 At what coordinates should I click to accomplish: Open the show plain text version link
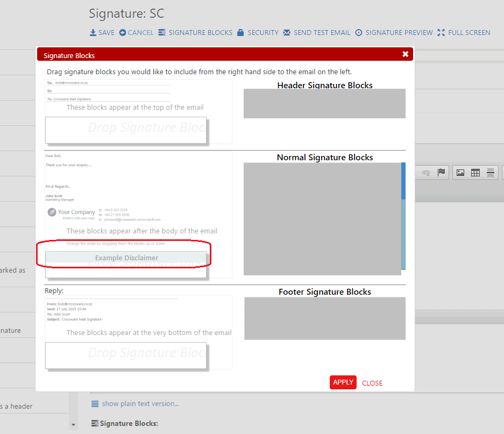pyautogui.click(x=140, y=403)
